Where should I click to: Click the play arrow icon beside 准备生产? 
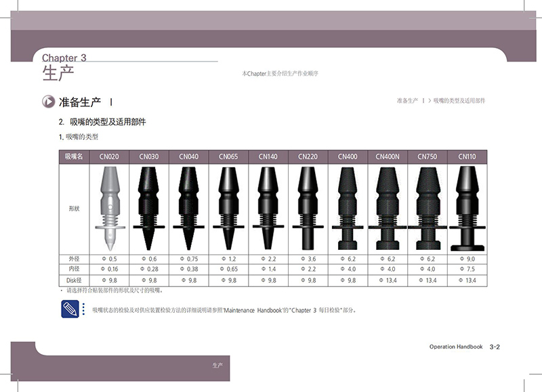click(x=48, y=102)
